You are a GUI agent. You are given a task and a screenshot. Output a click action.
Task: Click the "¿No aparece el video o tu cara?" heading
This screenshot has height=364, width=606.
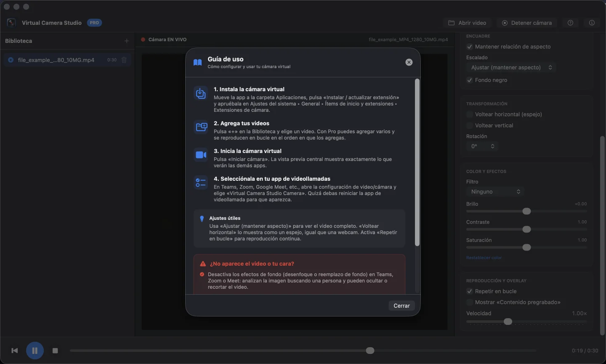tap(252, 264)
